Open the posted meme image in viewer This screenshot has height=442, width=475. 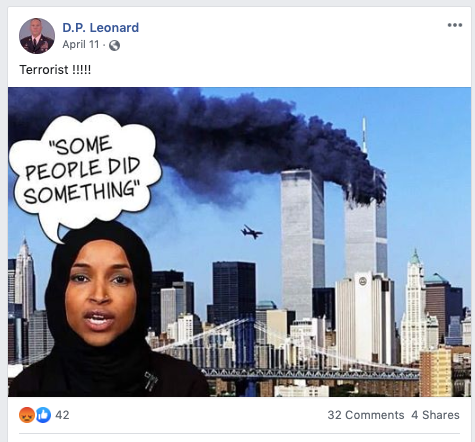240,242
